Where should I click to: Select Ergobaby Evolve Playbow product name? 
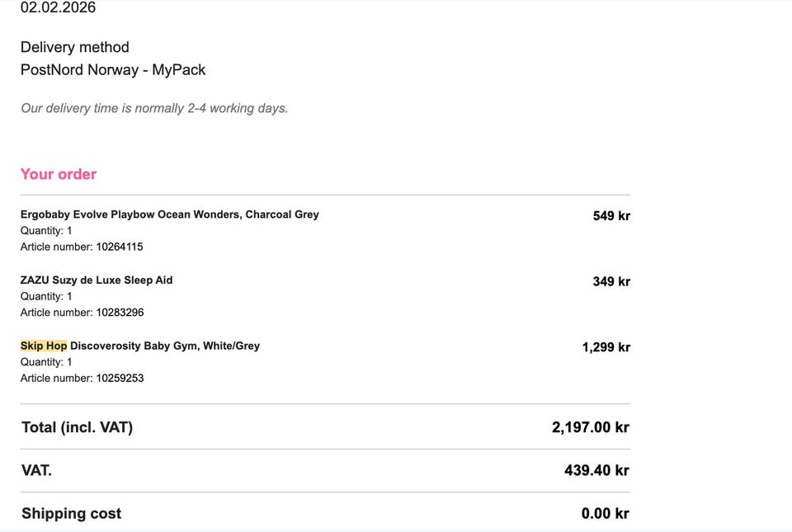[x=170, y=214]
